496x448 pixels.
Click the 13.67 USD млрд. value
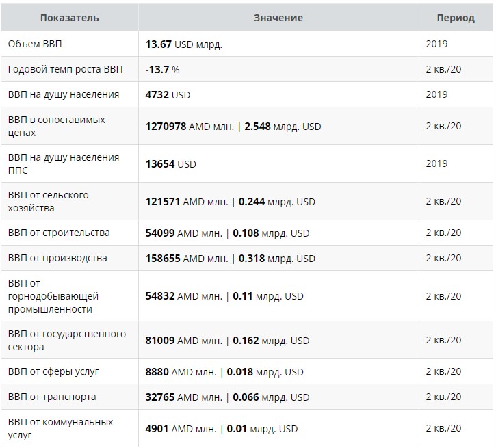[184, 44]
